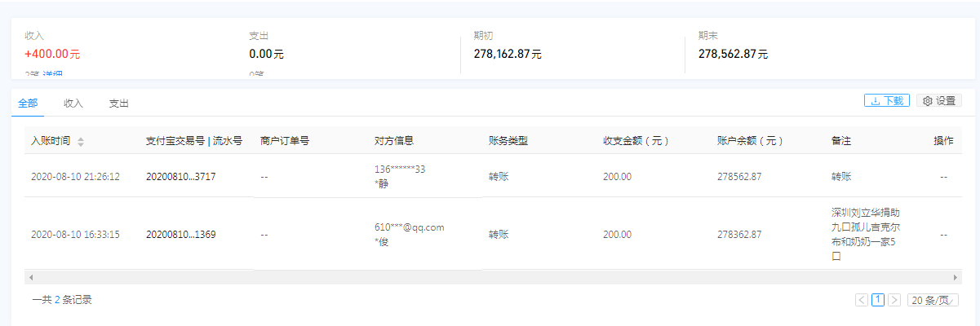The height and width of the screenshot is (326, 980).
Task: Open the 20 条/页 page size dropdown
Action: (934, 300)
